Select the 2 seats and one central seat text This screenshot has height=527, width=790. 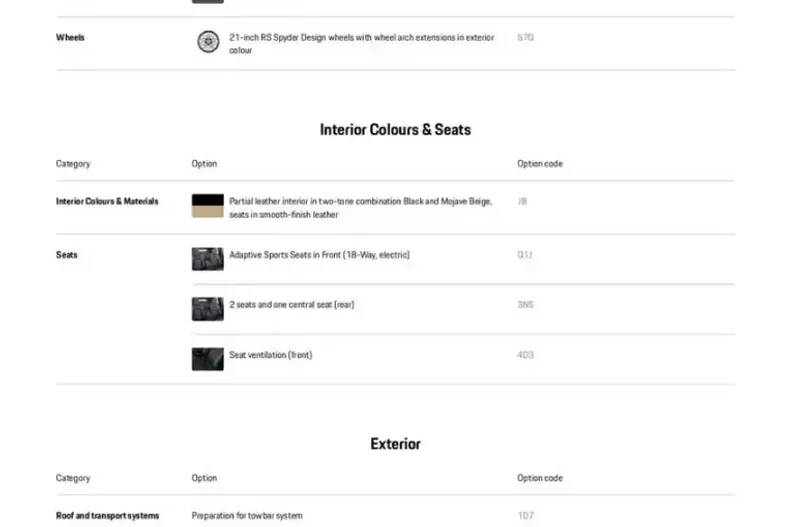tap(291, 304)
